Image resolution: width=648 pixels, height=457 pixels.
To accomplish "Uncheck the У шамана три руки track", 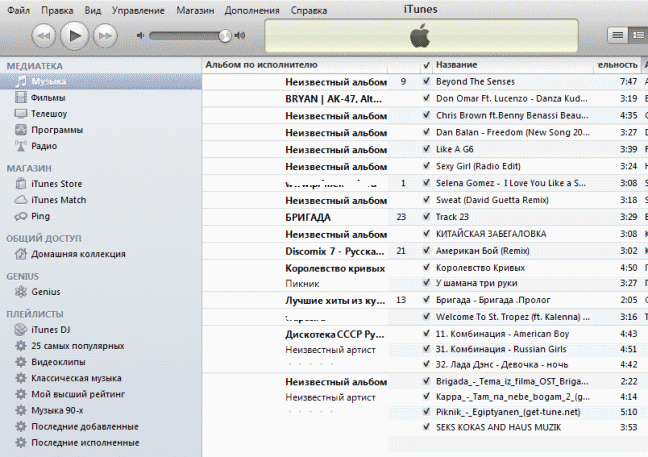I will click(426, 283).
